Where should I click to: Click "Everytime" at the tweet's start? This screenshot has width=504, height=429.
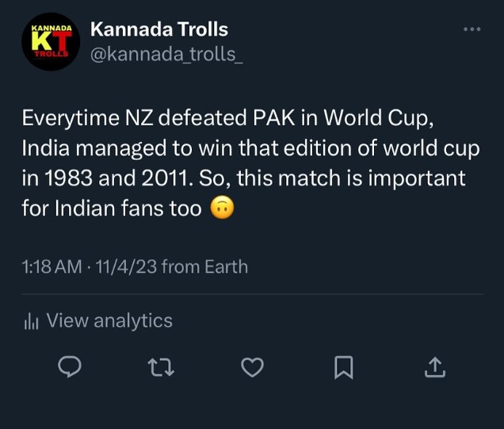coord(67,120)
